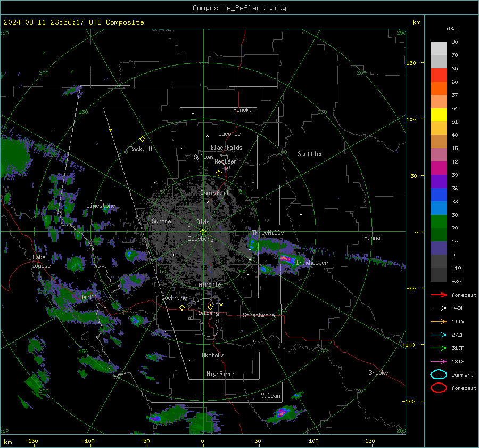
Task: Click the light blue swatch above 30 dBZ
Action: point(439,208)
